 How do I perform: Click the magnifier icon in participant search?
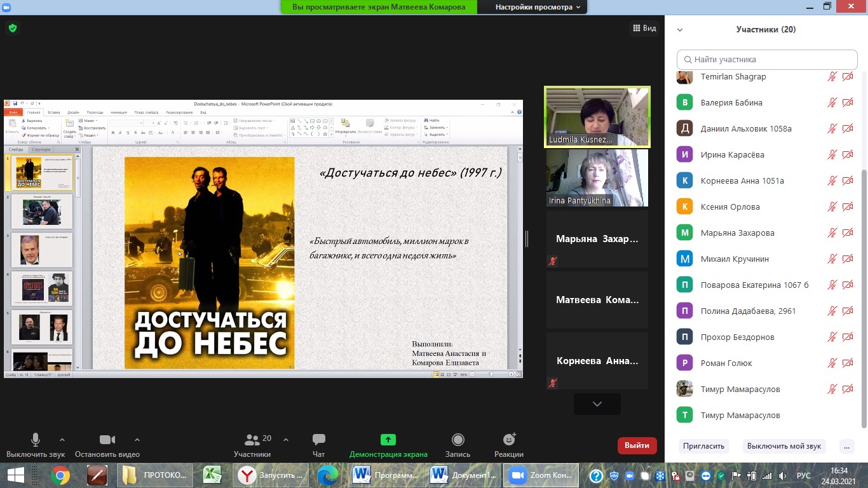click(688, 60)
